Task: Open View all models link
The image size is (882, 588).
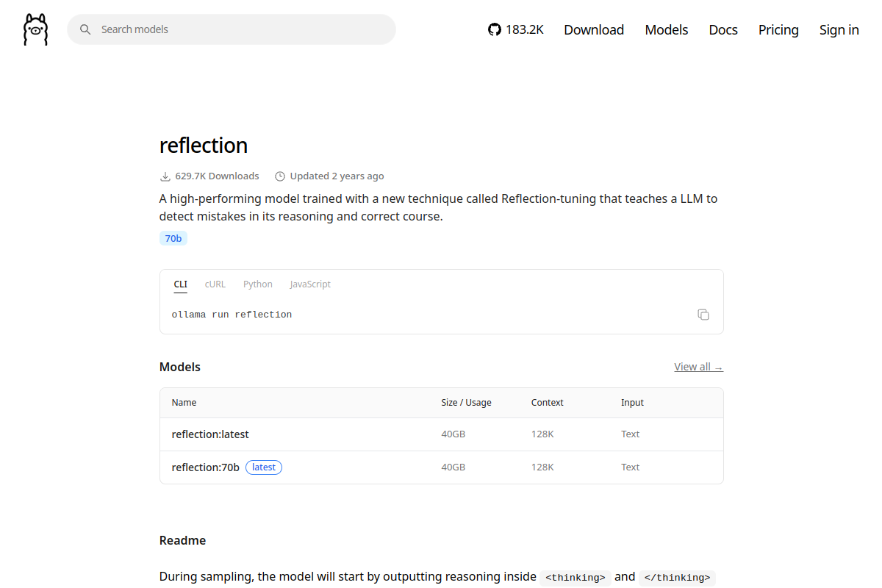Action: [x=699, y=367]
